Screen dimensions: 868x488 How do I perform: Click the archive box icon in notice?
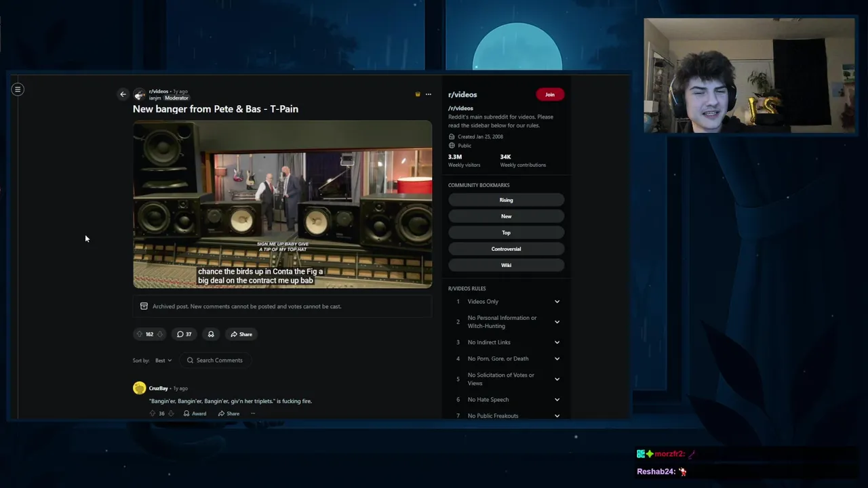pyautogui.click(x=144, y=306)
